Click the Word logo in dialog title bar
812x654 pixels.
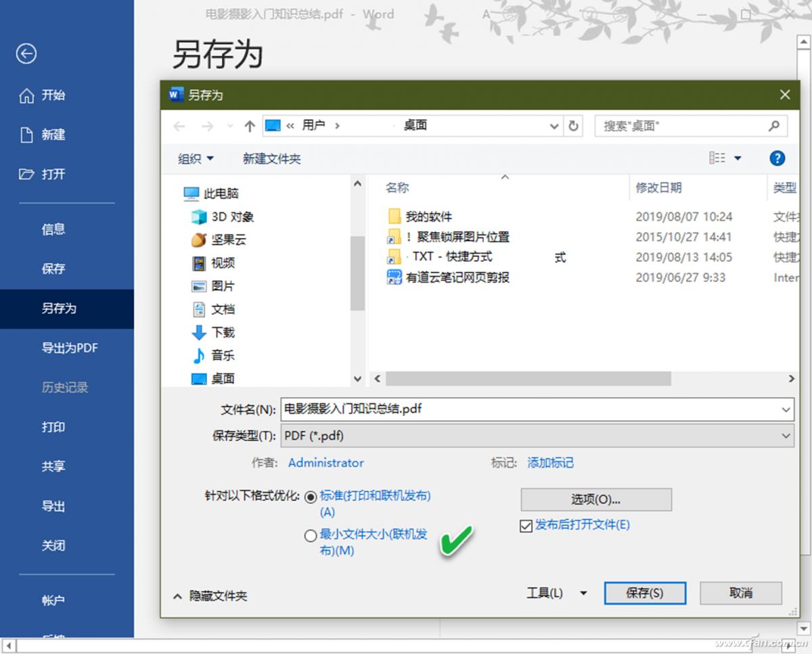click(176, 95)
